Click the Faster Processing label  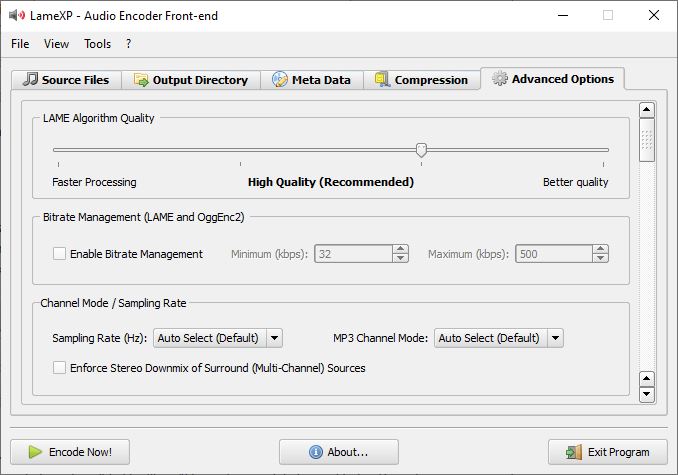coord(94,182)
